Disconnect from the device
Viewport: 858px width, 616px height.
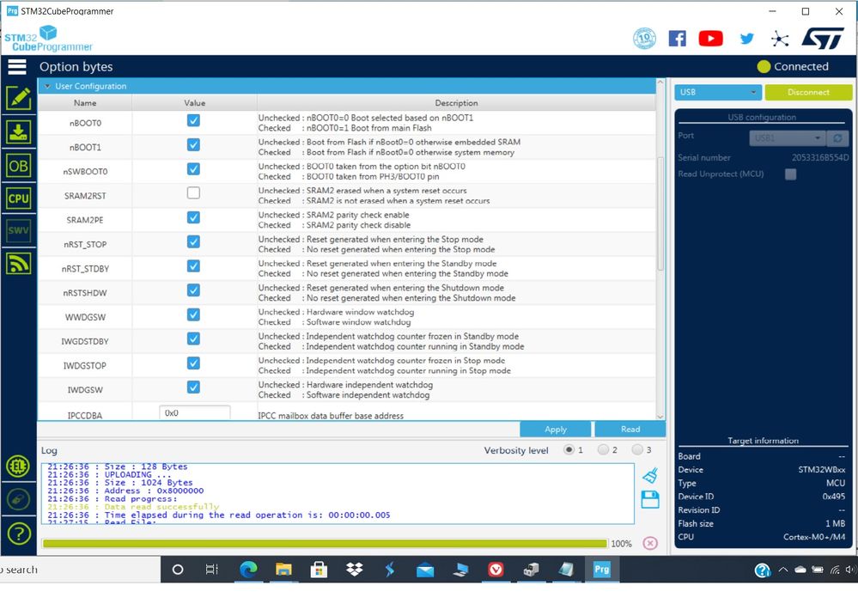pos(808,92)
